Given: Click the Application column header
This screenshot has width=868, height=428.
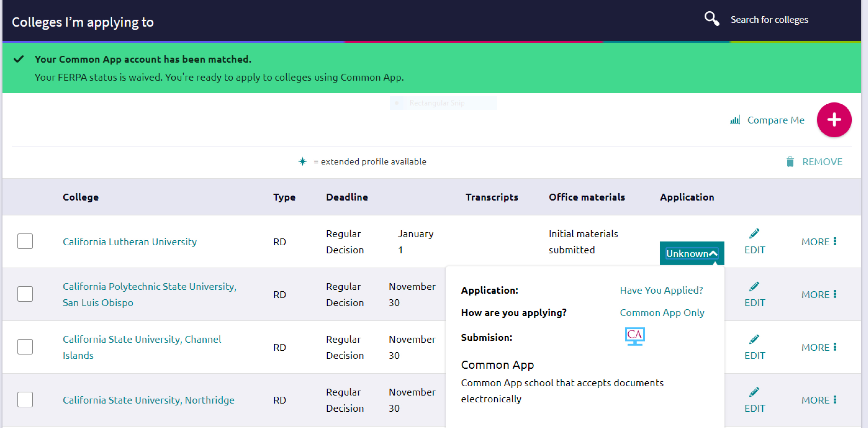Looking at the screenshot, I should pos(687,197).
